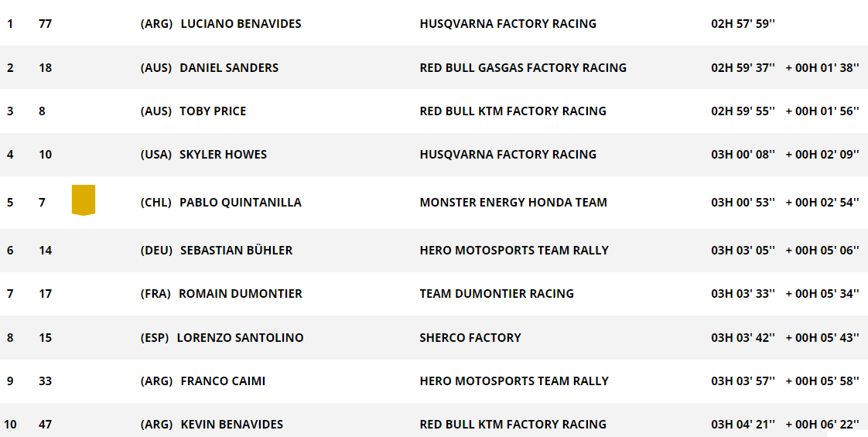
Task: Open rider Luciano Benavides' name
Action: [x=241, y=24]
